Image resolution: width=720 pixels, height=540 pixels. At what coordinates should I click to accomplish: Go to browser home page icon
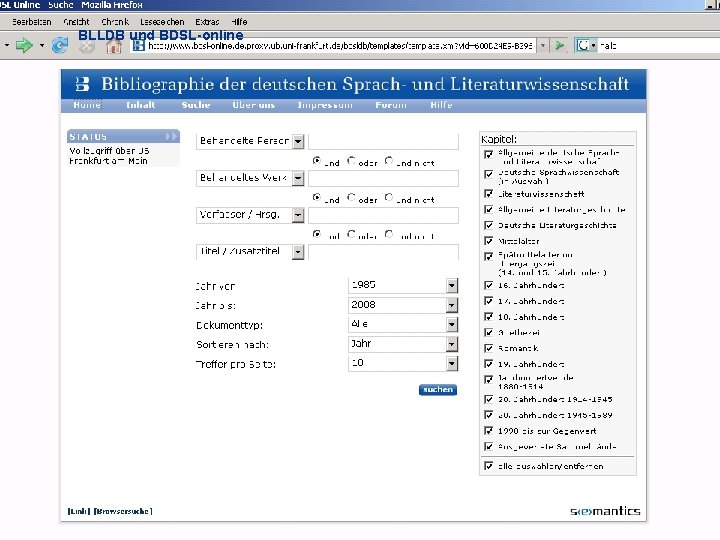114,46
